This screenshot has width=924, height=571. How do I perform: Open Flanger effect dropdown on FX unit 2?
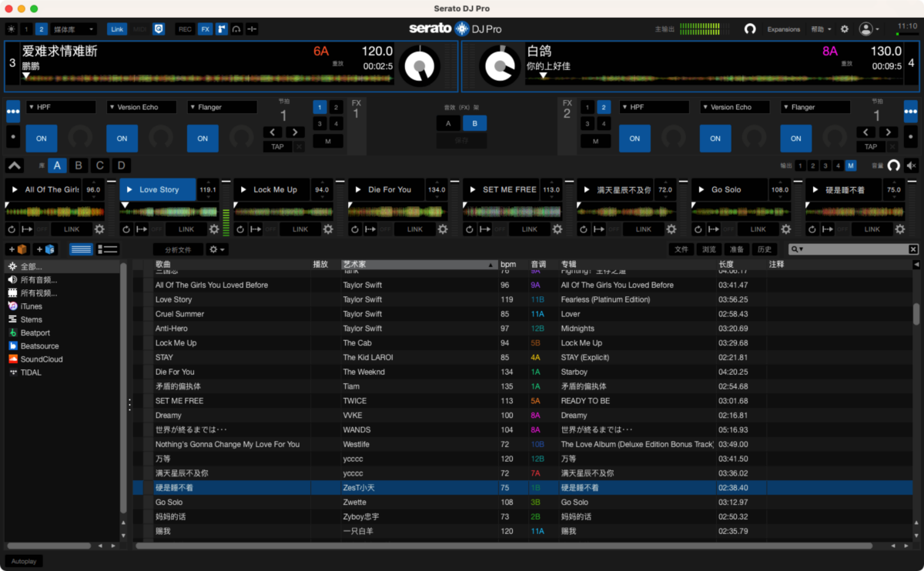point(815,107)
